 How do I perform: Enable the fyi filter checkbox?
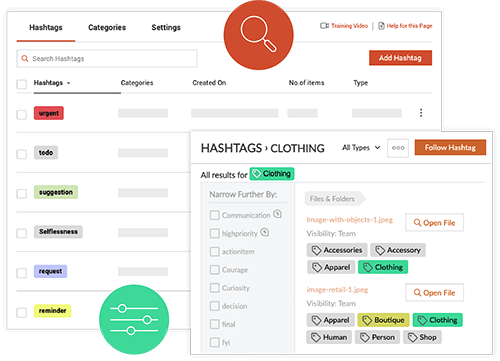215,342
